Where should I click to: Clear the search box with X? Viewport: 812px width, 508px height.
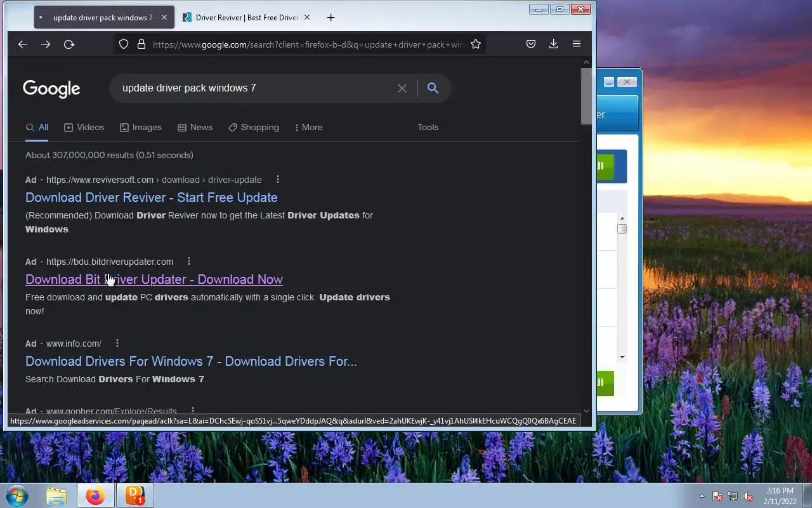click(x=402, y=88)
